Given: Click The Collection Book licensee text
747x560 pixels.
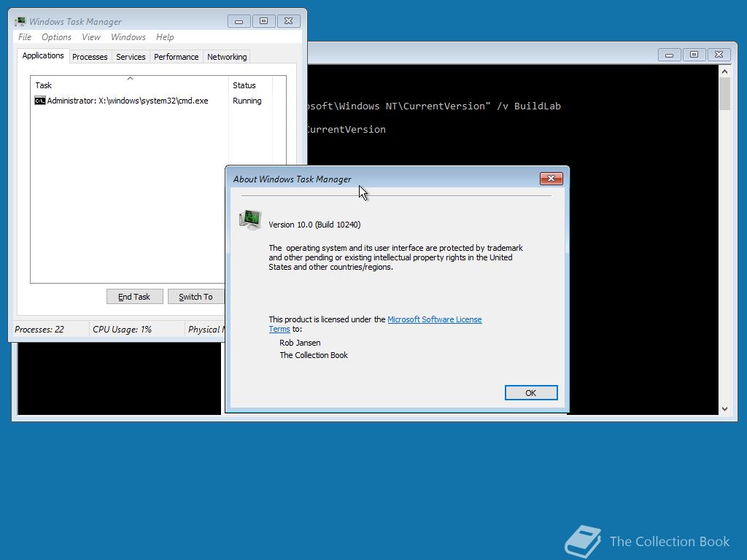Looking at the screenshot, I should 314,355.
